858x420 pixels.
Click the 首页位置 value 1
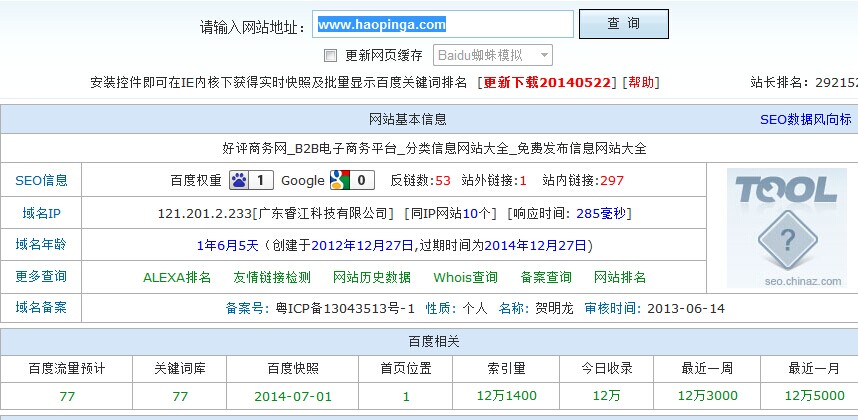(x=406, y=396)
